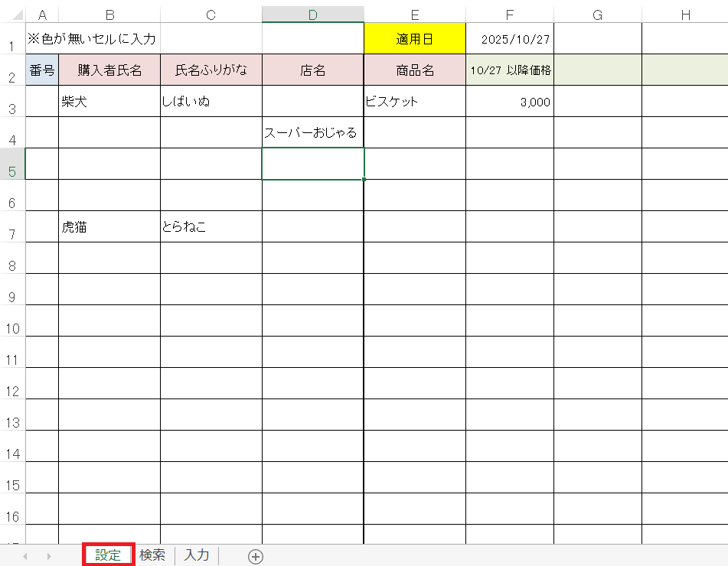Screen dimensions: 728x566
Task: Click the 虎猫 name cell
Action: pyautogui.click(x=109, y=226)
